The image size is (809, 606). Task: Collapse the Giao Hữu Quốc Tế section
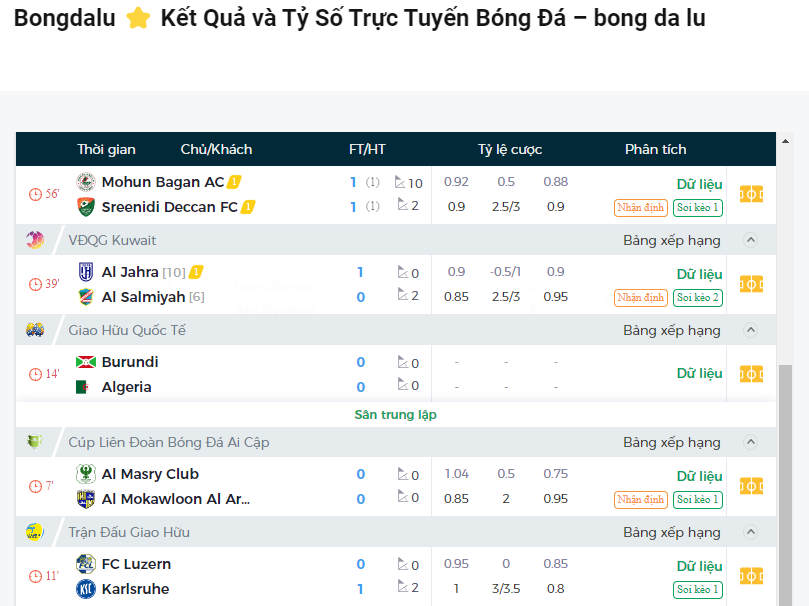point(751,330)
